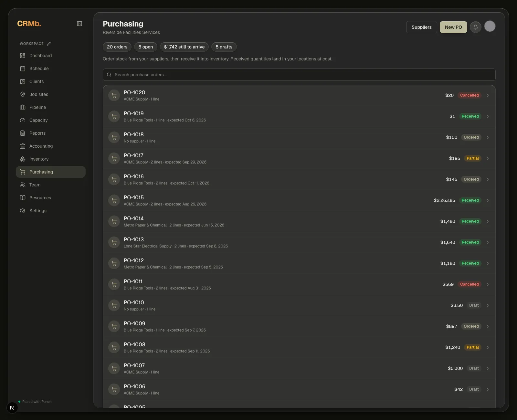Click the Resources book icon
This screenshot has height=420, width=517.
(x=23, y=198)
